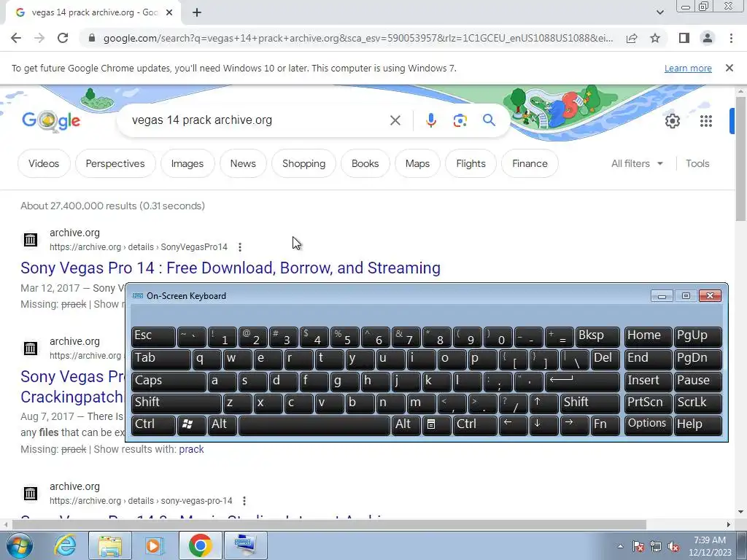The height and width of the screenshot is (560, 747).
Task: Filter results by Videos
Action: coord(44,164)
